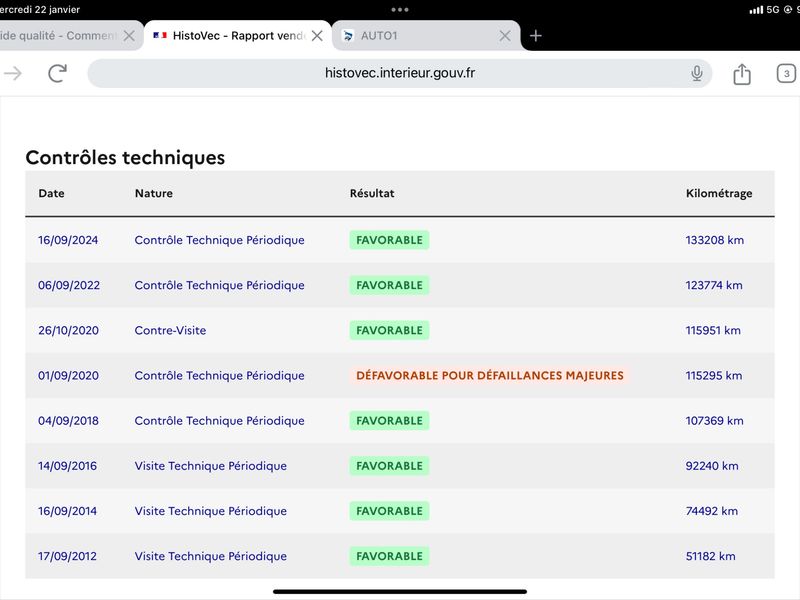This screenshot has height=600, width=800.
Task: Click FAVORABLE badge in 04/09/2018 row
Action: 389,421
